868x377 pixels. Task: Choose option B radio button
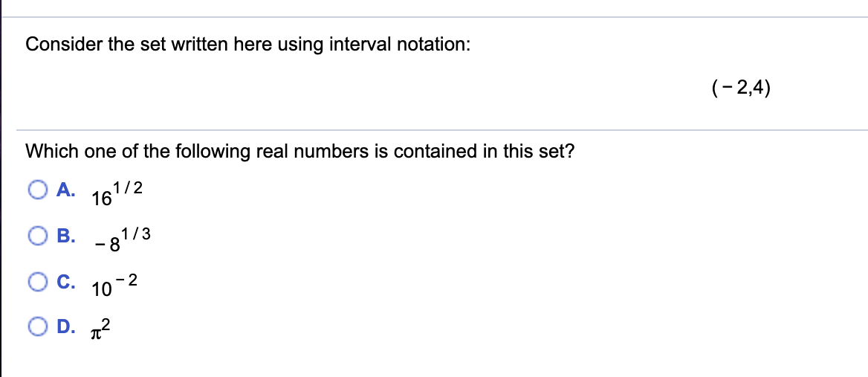39,236
